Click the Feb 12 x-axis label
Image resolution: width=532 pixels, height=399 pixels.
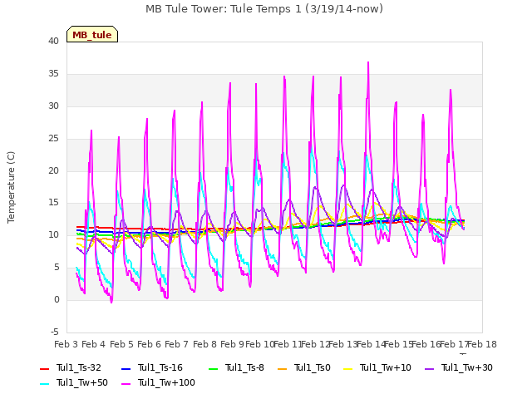point(315,344)
